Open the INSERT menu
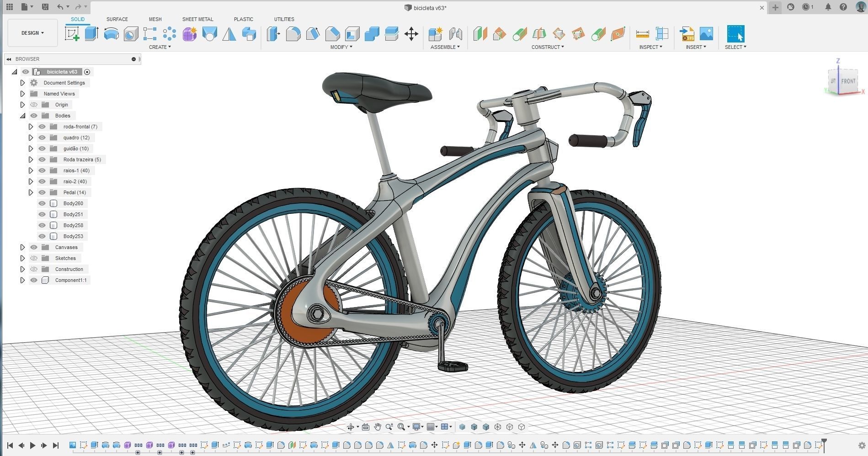 coord(696,47)
